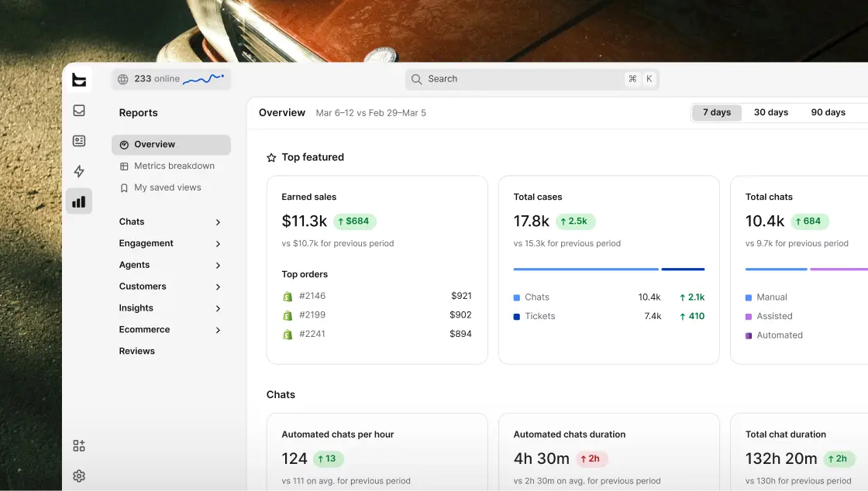Image resolution: width=868 pixels, height=491 pixels.
Task: Open the lightning bolt automation icon
Action: pos(79,171)
